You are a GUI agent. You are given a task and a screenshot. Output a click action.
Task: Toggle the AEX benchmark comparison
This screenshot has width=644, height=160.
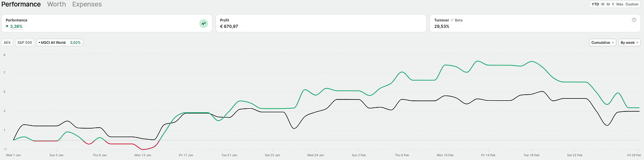tap(7, 43)
